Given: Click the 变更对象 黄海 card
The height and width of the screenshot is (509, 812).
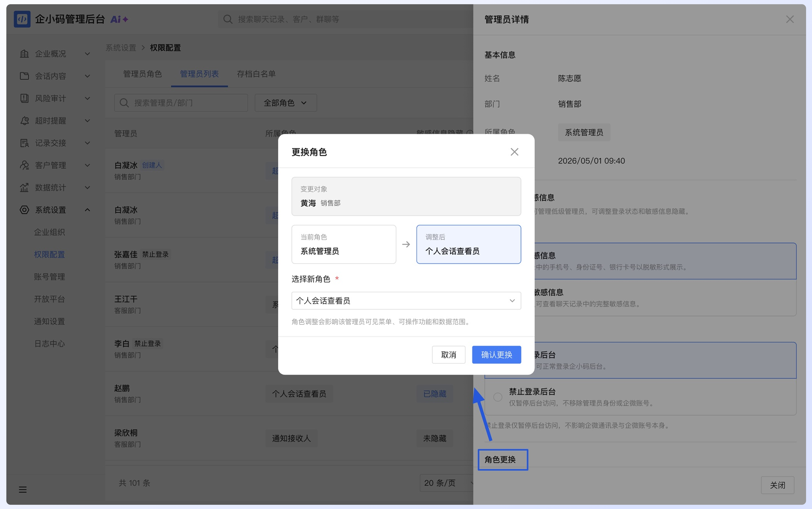Looking at the screenshot, I should point(406,196).
